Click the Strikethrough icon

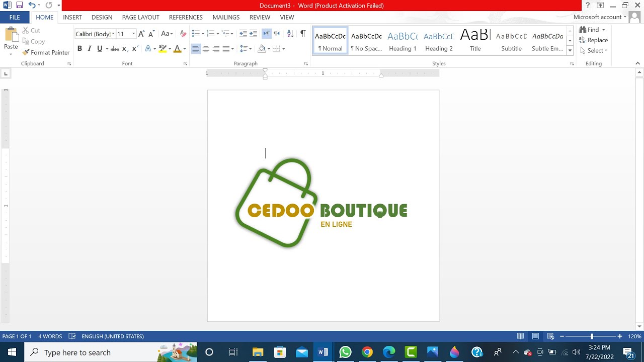pos(114,49)
